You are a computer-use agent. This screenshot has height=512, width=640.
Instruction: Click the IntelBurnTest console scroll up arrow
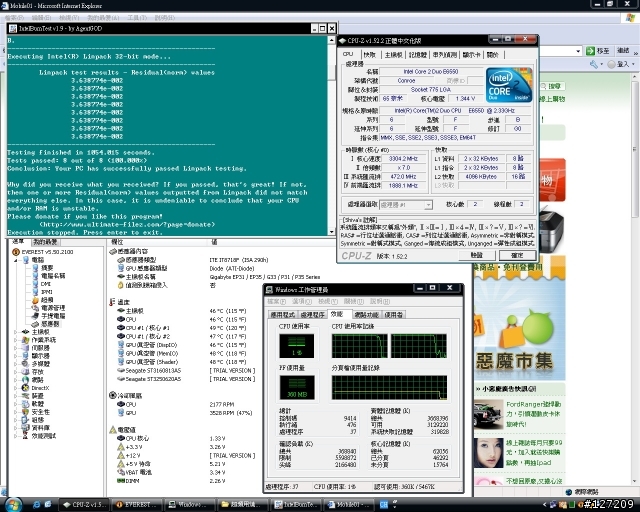click(x=331, y=40)
